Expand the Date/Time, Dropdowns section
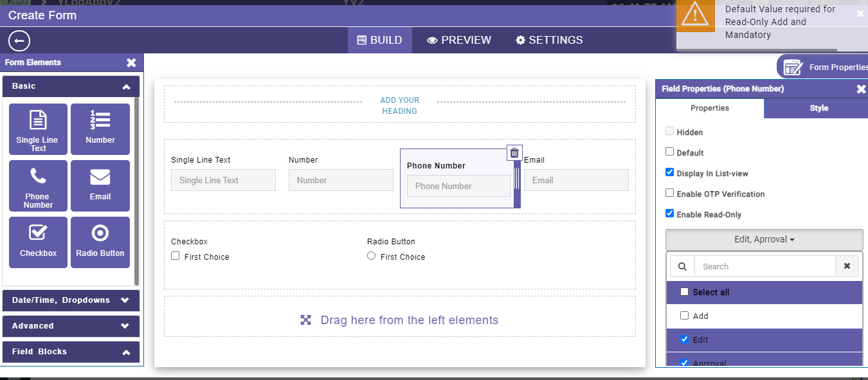The height and width of the screenshot is (380, 868). coord(71,300)
